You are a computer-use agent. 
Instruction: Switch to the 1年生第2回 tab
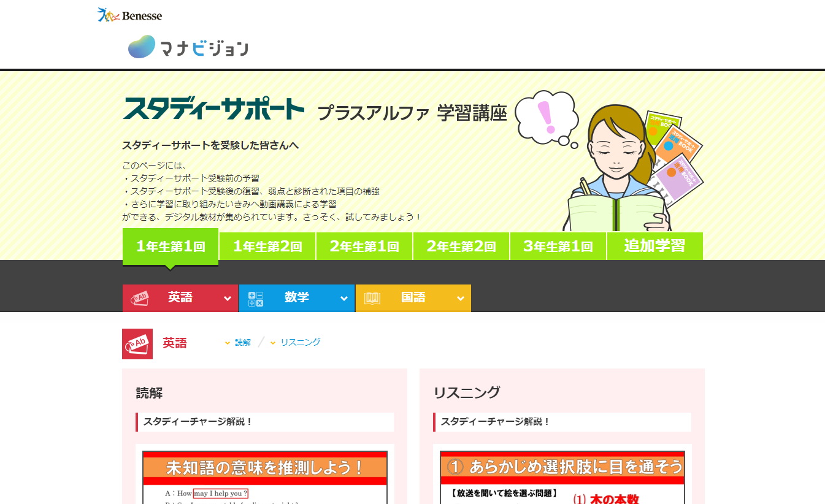tap(267, 246)
